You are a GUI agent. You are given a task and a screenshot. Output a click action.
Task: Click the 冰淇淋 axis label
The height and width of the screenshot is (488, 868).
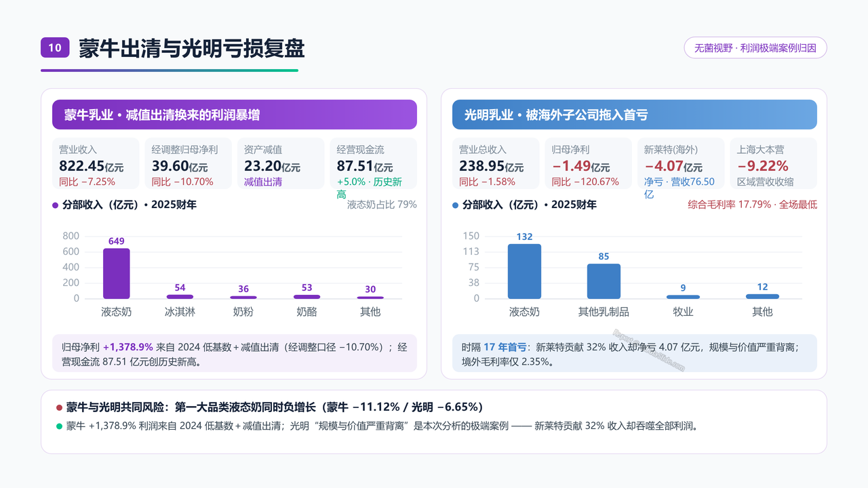(180, 312)
